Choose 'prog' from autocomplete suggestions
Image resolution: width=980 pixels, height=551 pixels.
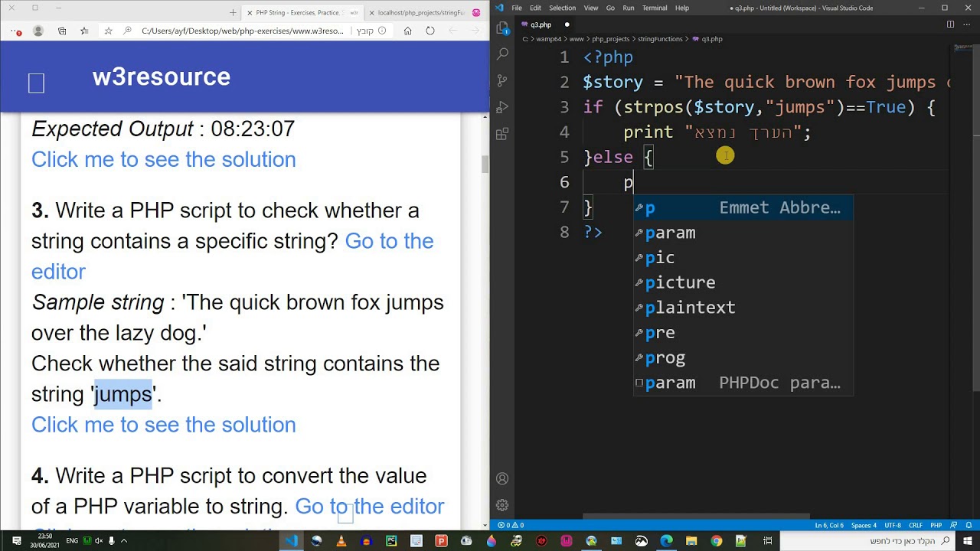(743, 357)
